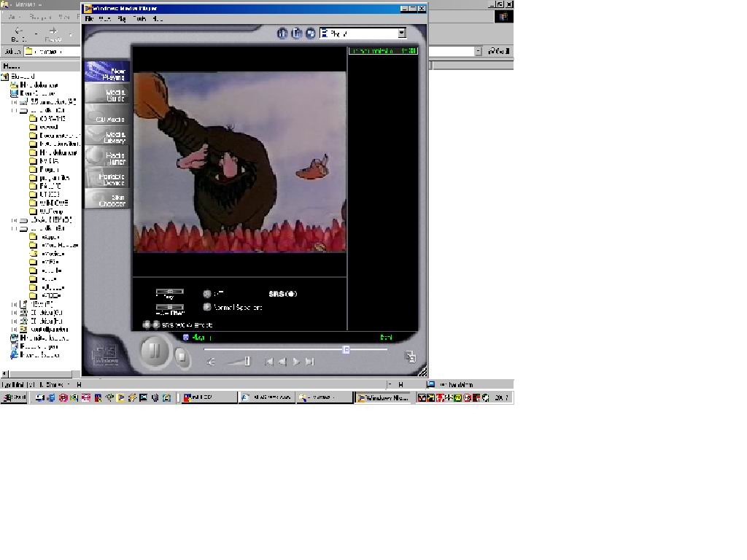The image size is (747, 560).
Task: Stop playback using the round stop button
Action: point(182,356)
